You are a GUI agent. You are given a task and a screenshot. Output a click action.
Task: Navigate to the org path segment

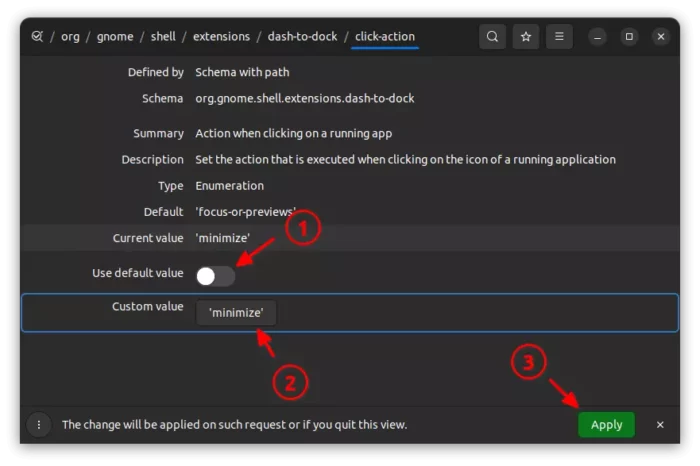(70, 37)
